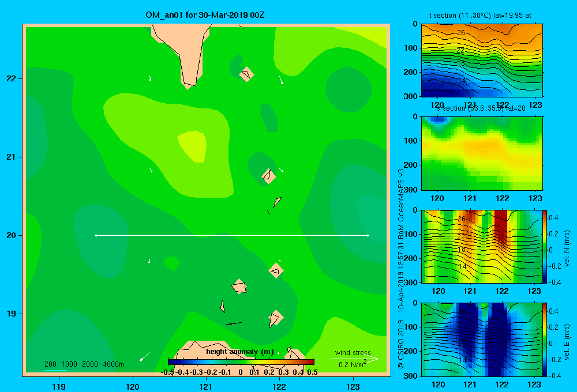Click longitude label '119' on main map
This screenshot has height=392, width=577.
(59, 386)
